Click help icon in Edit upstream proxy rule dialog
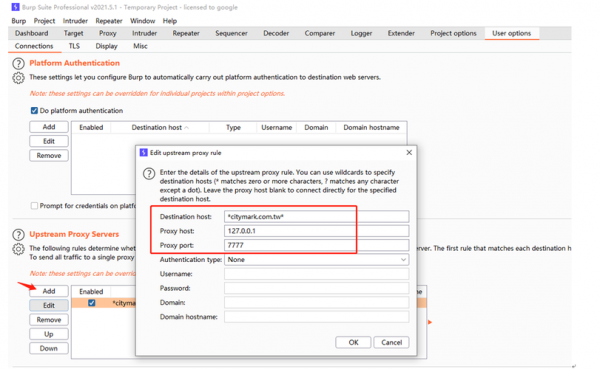This screenshot has width=600, height=369. [149, 174]
